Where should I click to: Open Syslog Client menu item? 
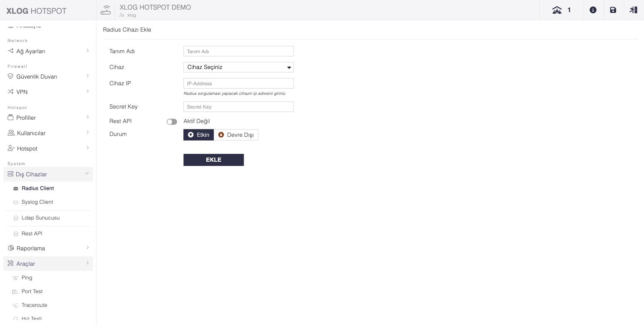37,202
